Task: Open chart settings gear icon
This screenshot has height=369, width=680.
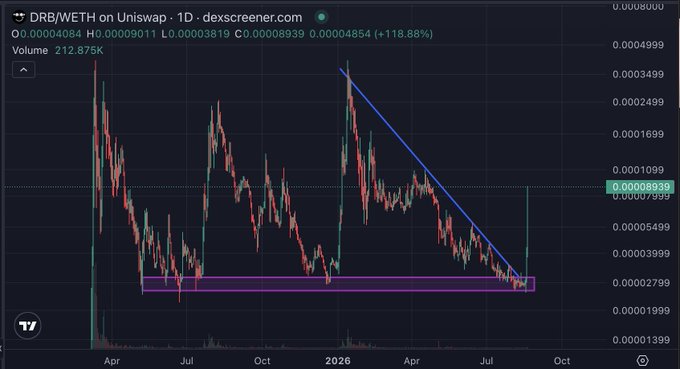Action: 642,360
